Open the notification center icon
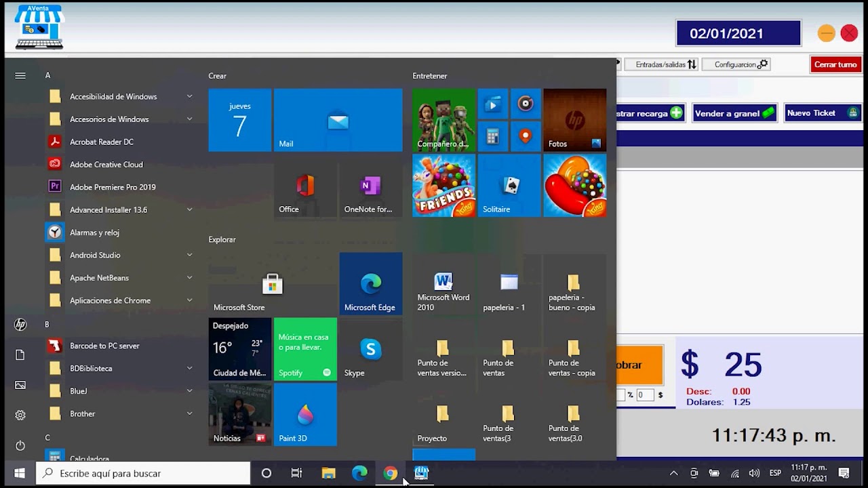This screenshot has width=868, height=488. point(844,473)
